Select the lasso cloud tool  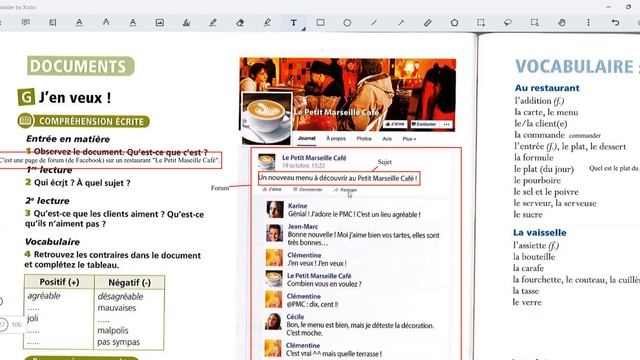(508, 22)
